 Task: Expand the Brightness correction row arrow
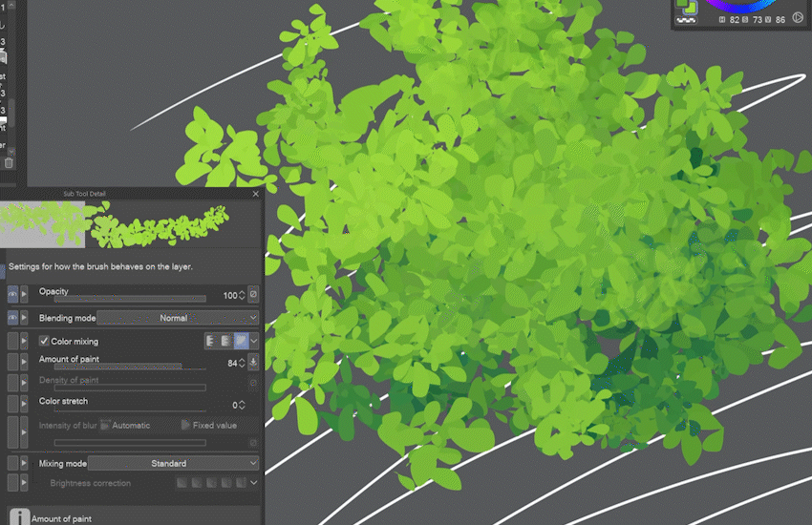tap(24, 483)
